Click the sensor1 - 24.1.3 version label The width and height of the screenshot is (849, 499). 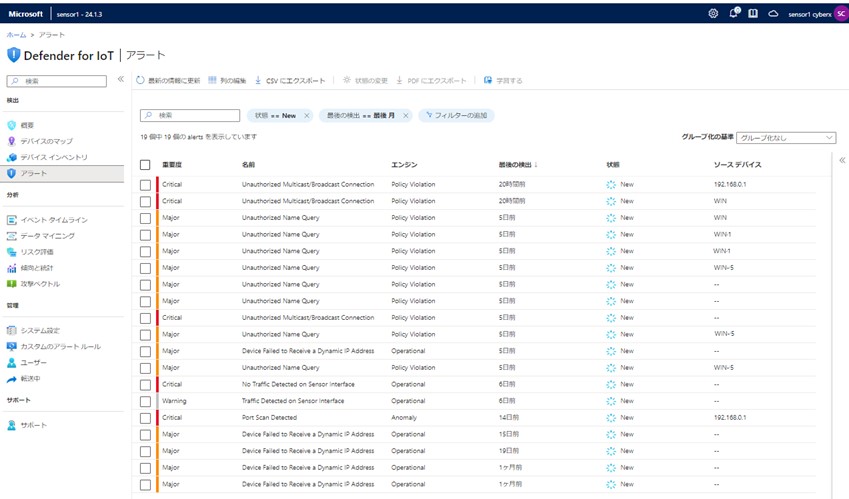tap(80, 15)
